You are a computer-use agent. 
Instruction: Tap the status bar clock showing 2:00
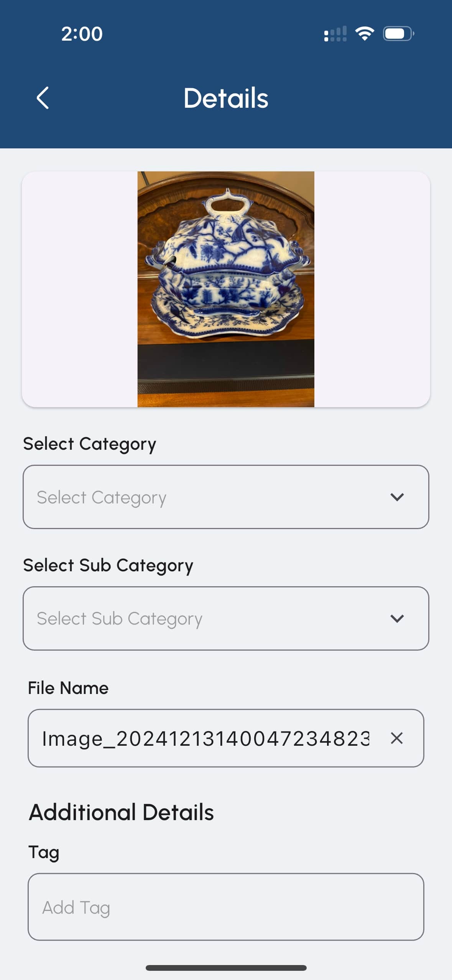[82, 34]
